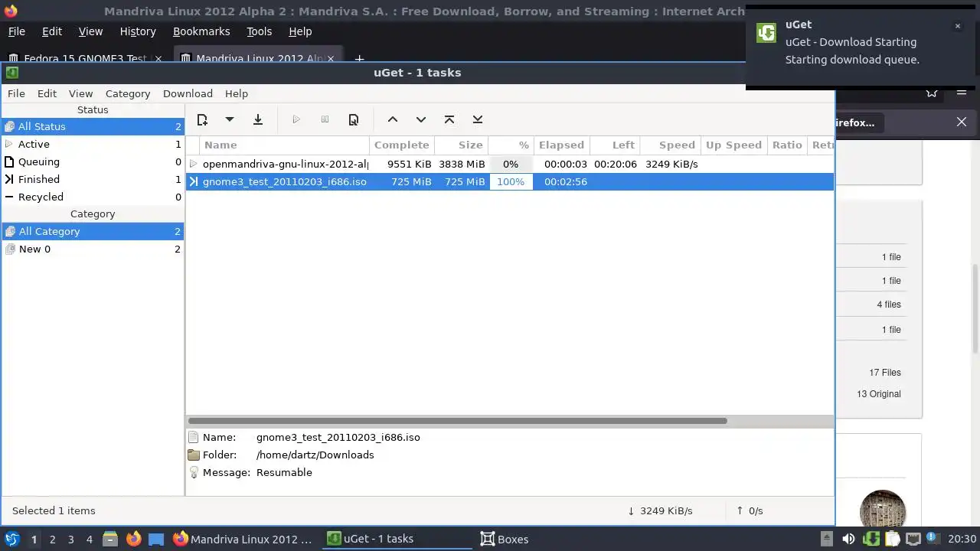
Task: Open uGet Edit menu
Action: (x=47, y=93)
